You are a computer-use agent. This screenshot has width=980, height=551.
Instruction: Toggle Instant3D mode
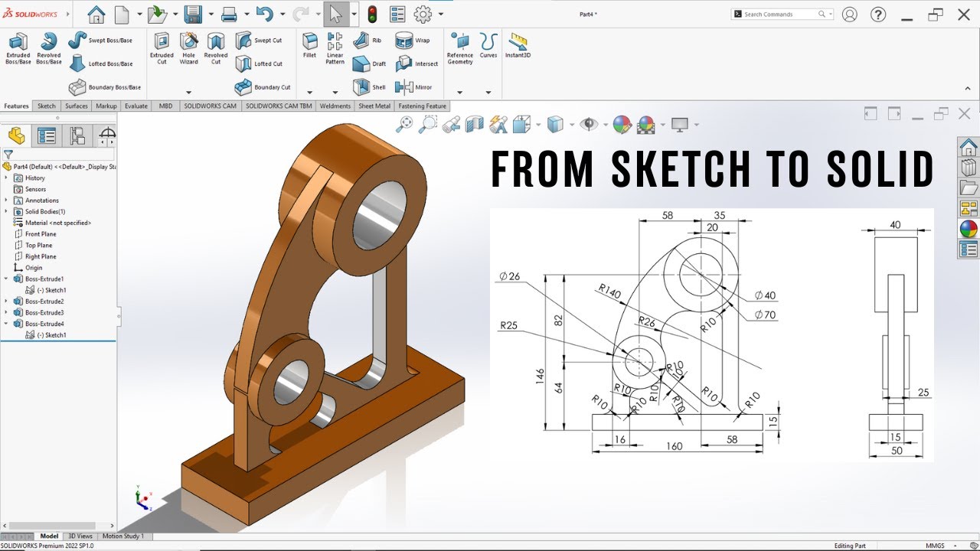click(518, 45)
